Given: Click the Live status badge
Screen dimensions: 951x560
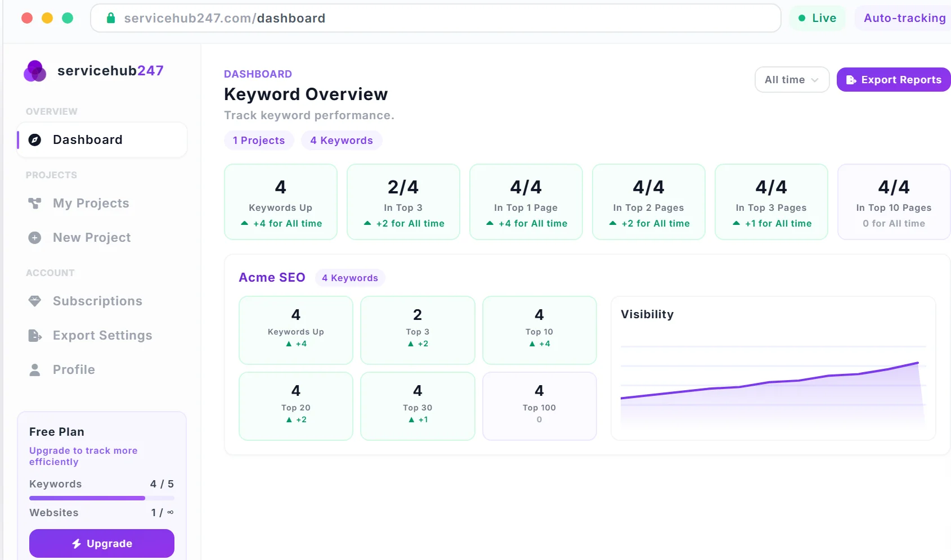Looking at the screenshot, I should [x=817, y=18].
